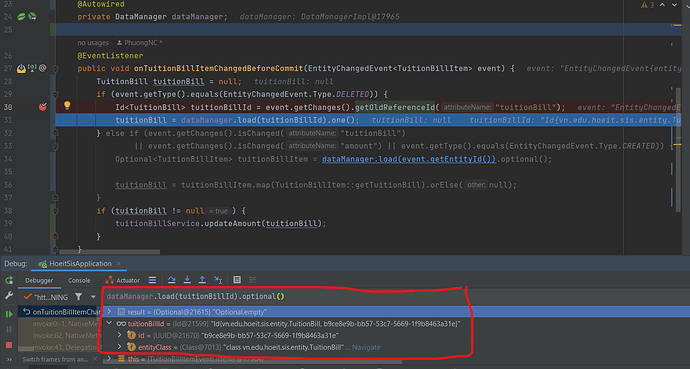Stop the debug session
The width and height of the screenshot is (690, 369).
[x=9, y=345]
